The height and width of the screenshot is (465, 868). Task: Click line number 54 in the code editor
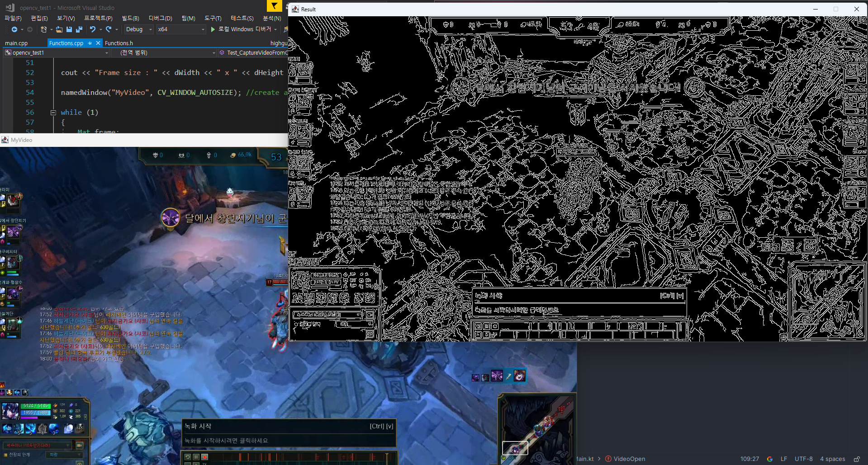click(30, 93)
